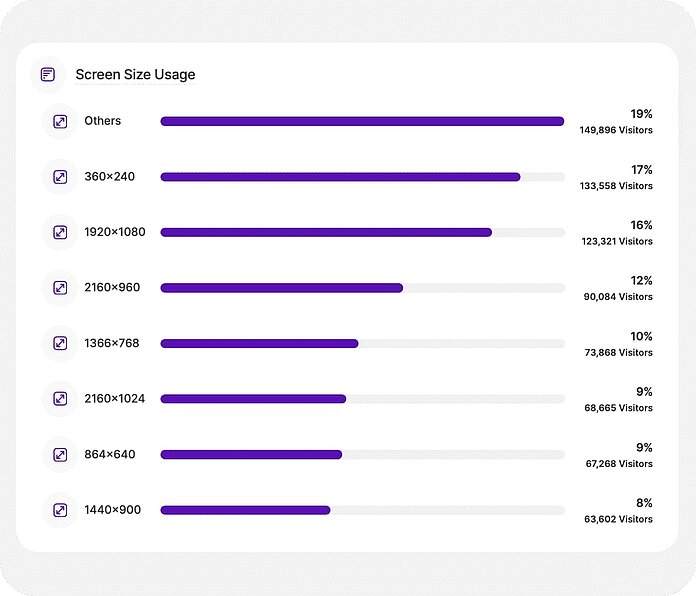Click the resize icon beside 1440×900
Viewport: 696px width, 596px height.
(60, 510)
